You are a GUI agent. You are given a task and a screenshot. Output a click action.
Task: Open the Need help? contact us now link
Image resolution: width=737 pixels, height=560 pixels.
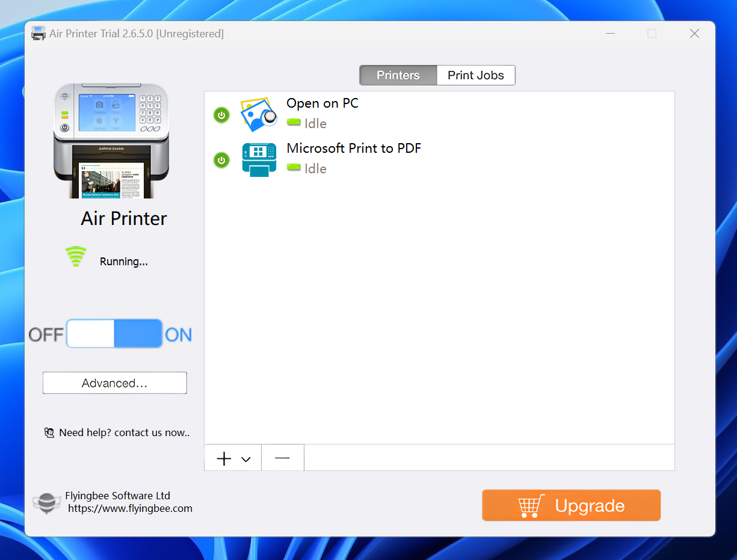125,432
